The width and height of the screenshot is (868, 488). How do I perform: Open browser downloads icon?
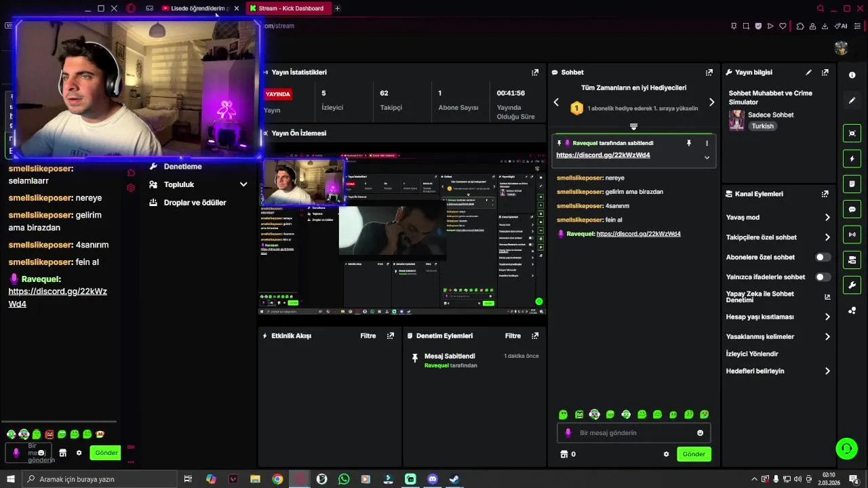[825, 26]
